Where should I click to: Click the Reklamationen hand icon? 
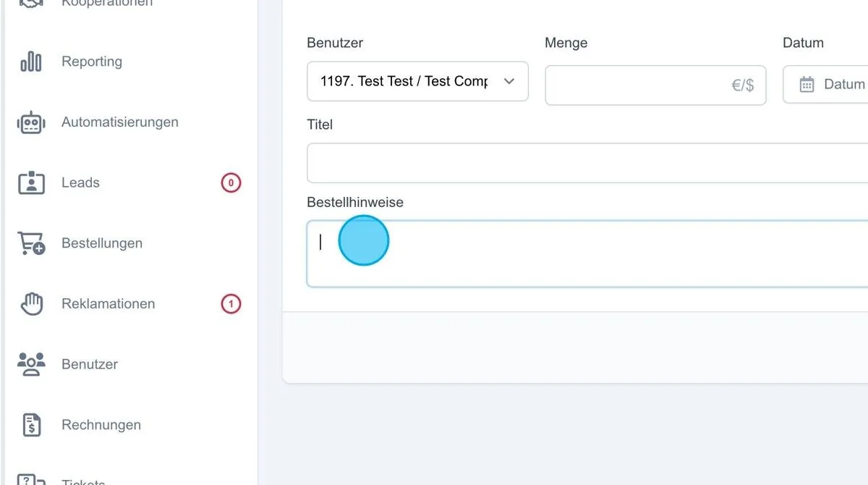pyautogui.click(x=31, y=304)
